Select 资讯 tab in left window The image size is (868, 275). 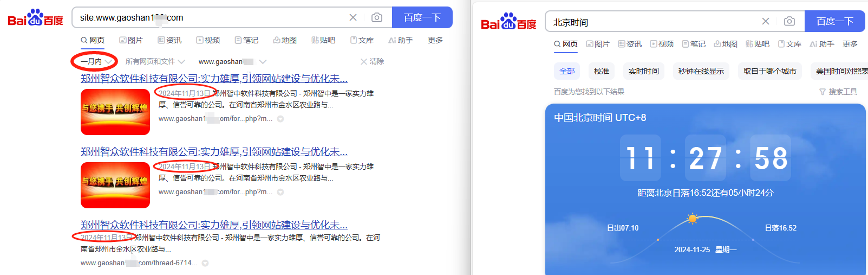[169, 40]
